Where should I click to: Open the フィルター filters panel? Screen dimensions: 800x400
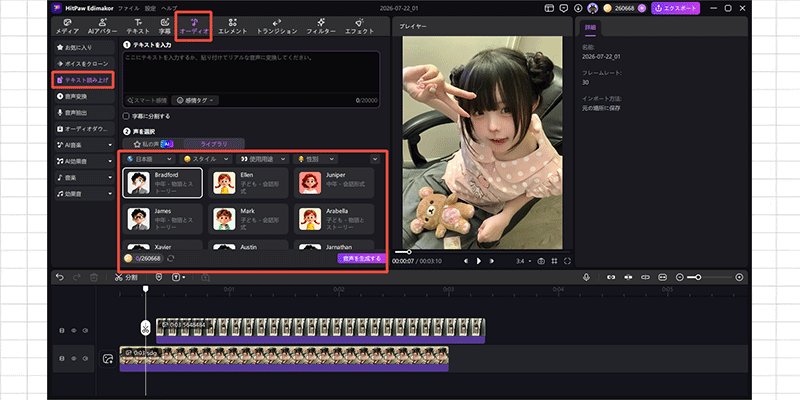[x=321, y=27]
